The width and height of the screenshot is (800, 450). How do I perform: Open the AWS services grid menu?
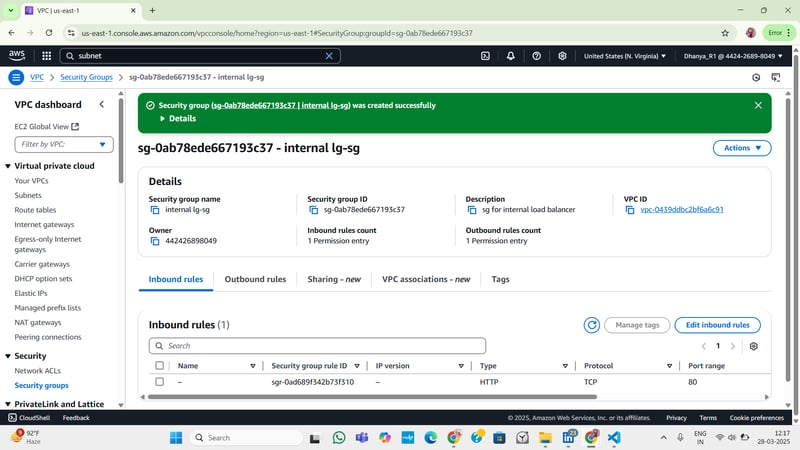[46, 56]
